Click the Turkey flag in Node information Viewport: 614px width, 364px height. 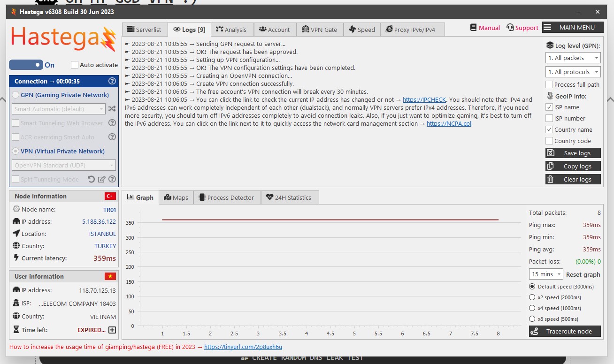110,196
